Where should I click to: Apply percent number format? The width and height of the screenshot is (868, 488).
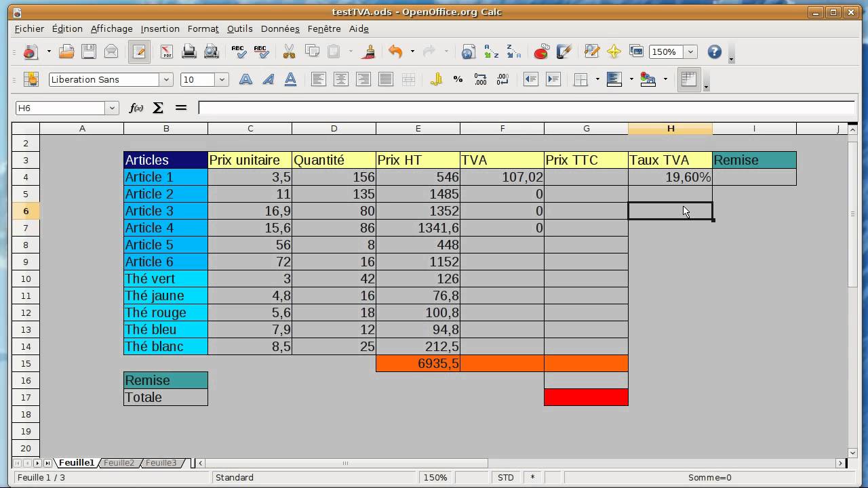pos(458,79)
